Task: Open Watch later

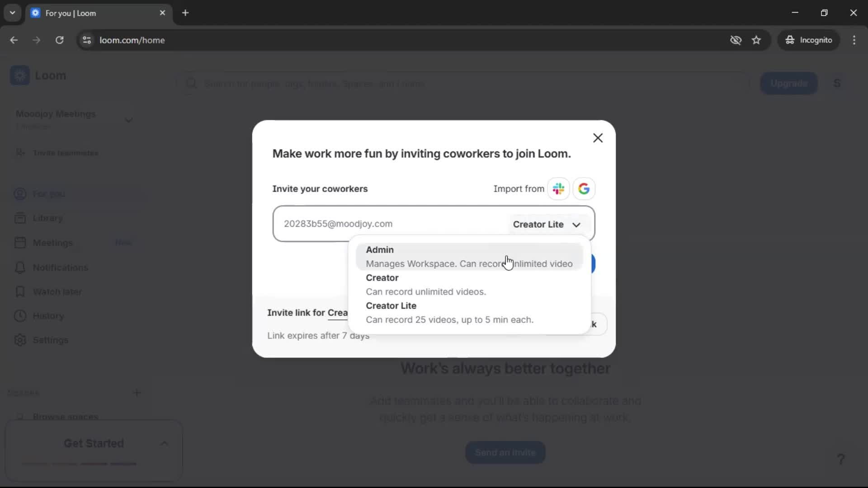Action: click(57, 292)
